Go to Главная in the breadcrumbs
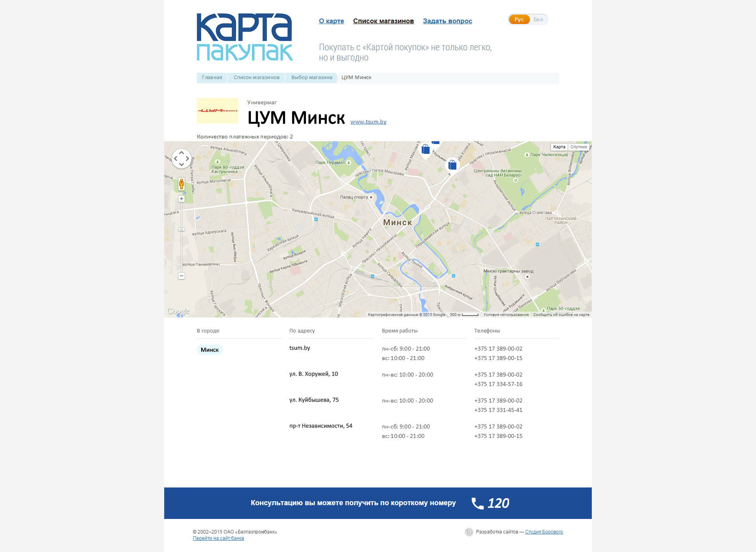The height and width of the screenshot is (552, 756). point(212,78)
